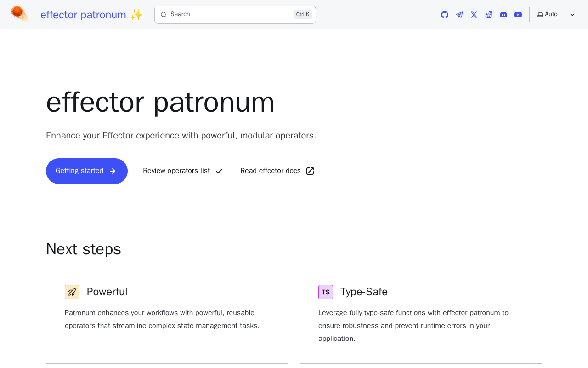
Task: Click the effector comet logo
Action: (20, 14)
